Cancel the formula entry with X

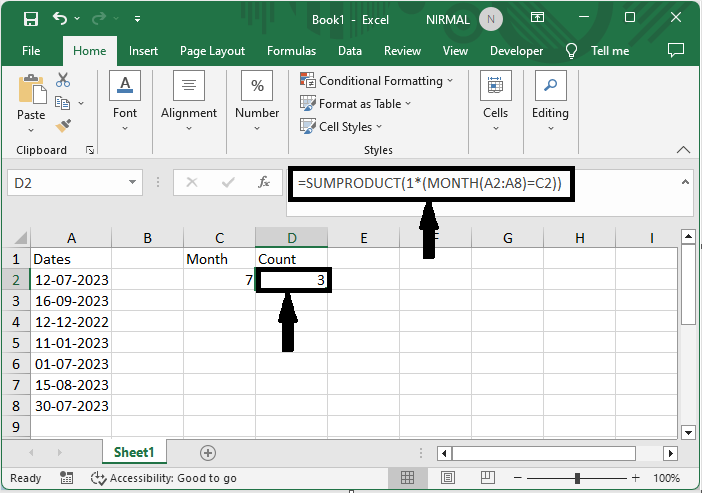(x=192, y=182)
